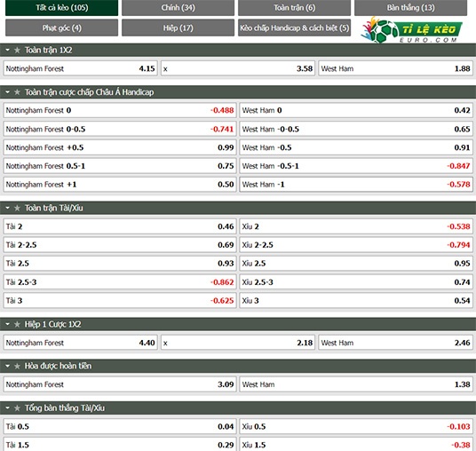Select Tài 2-2.5 at 0.69
The width and height of the screenshot is (476, 451).
pos(120,245)
